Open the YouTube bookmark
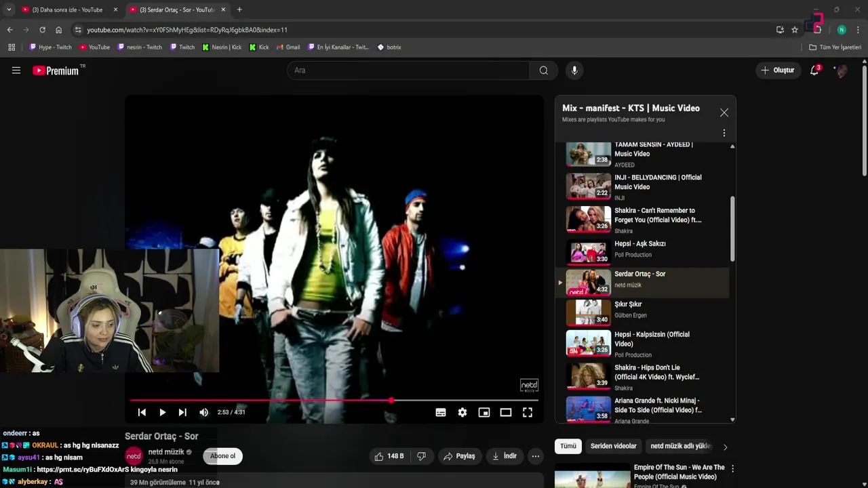The height and width of the screenshot is (488, 868). pos(94,47)
